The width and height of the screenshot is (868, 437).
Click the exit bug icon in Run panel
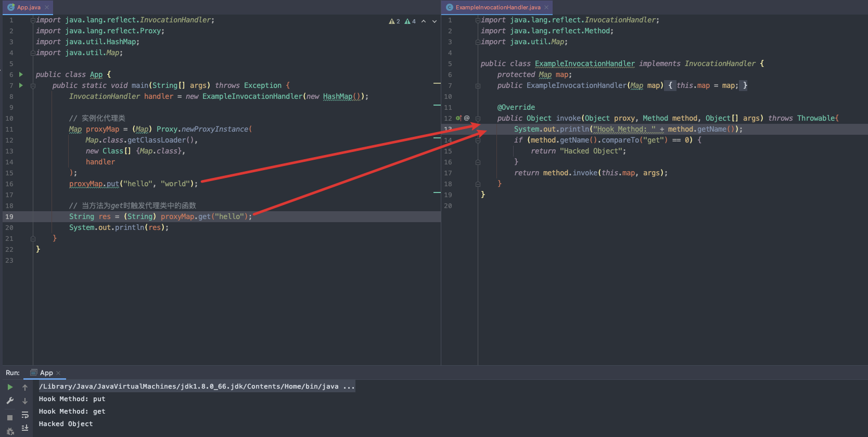(x=10, y=431)
